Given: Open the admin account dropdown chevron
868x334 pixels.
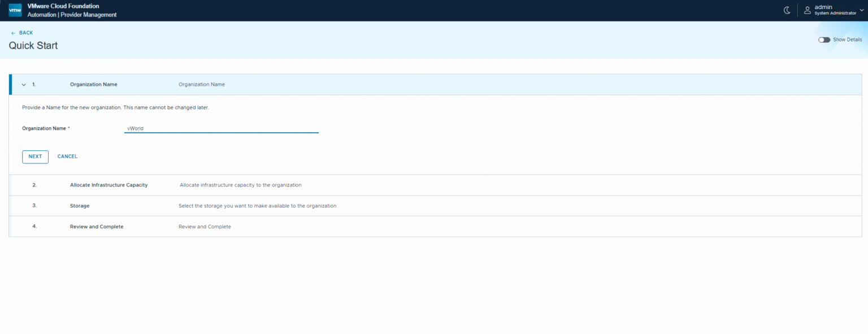Looking at the screenshot, I should (x=861, y=10).
